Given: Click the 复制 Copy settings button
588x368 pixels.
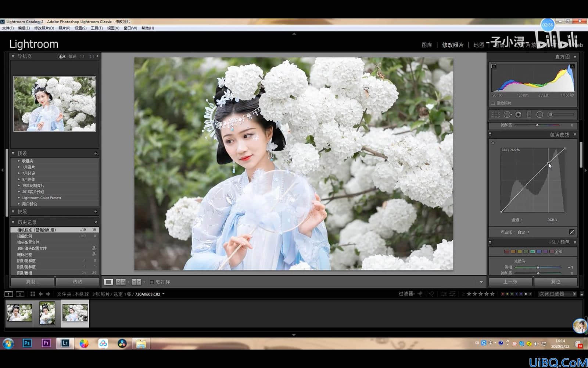Looking at the screenshot, I should pyautogui.click(x=32, y=282).
